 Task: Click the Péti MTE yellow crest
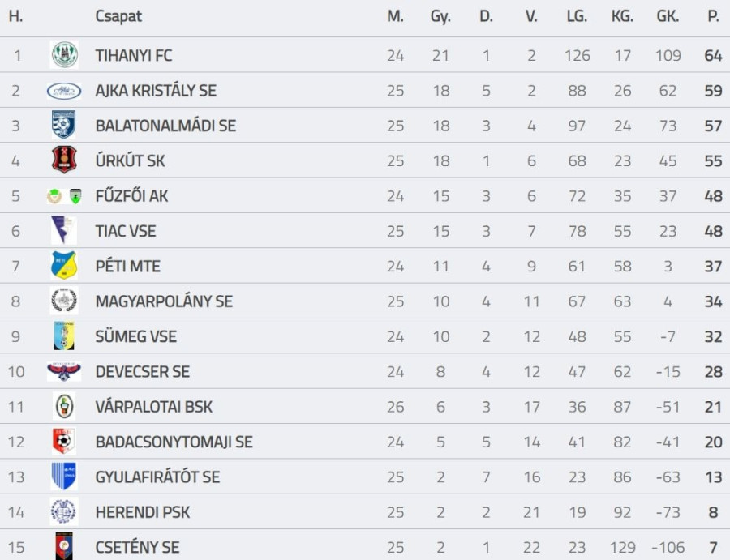point(64,266)
